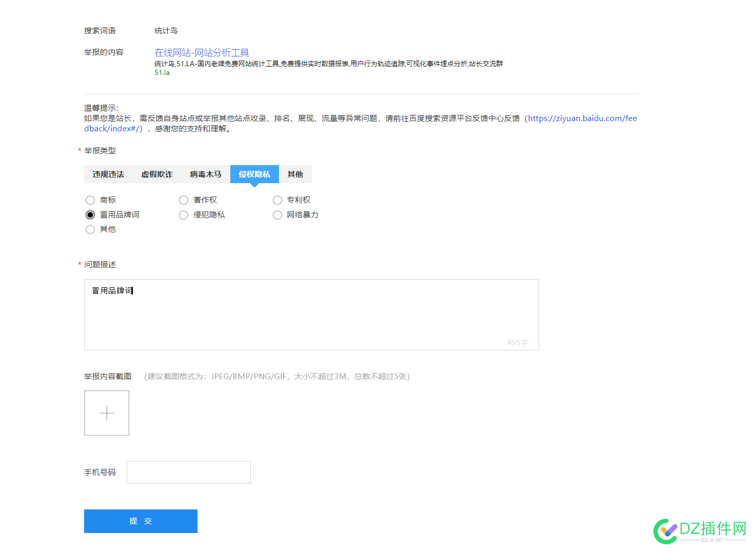Open the ziyuan.baidu.com feedback center link
This screenshot has width=756, height=552.
[x=583, y=119]
